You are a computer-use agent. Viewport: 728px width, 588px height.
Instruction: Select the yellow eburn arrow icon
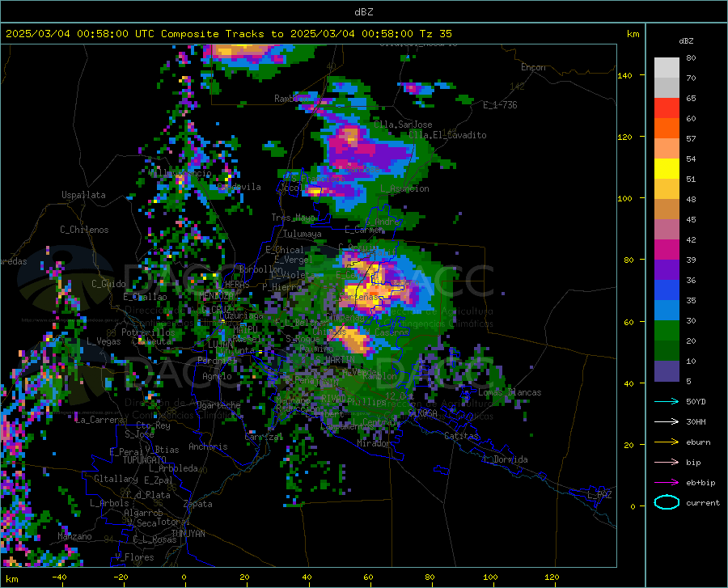click(x=667, y=442)
